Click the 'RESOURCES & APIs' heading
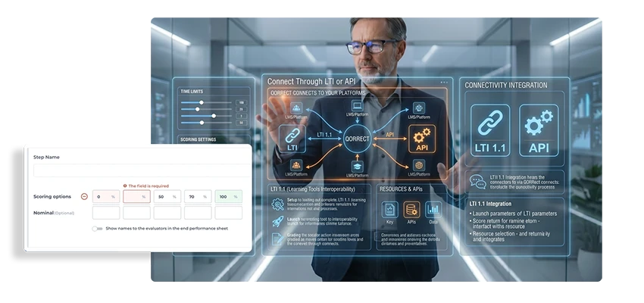Screen dimensions: 644x303 click(402, 189)
